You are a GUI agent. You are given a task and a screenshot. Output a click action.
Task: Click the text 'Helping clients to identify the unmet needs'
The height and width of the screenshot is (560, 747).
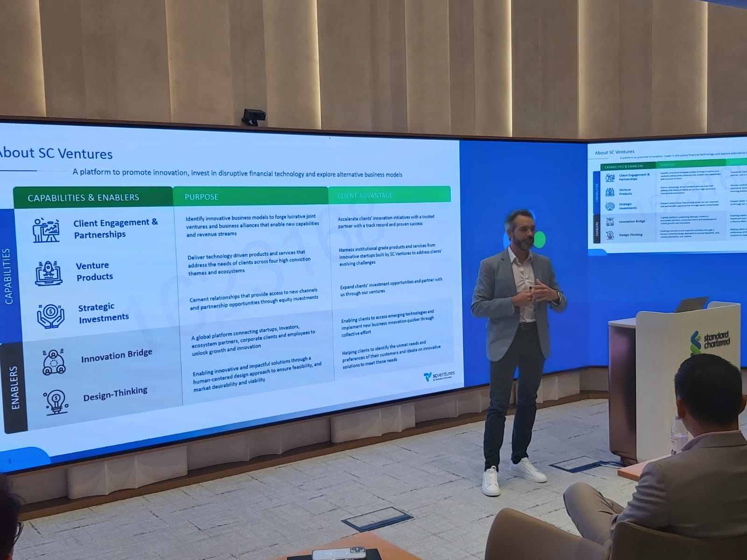[384, 348]
